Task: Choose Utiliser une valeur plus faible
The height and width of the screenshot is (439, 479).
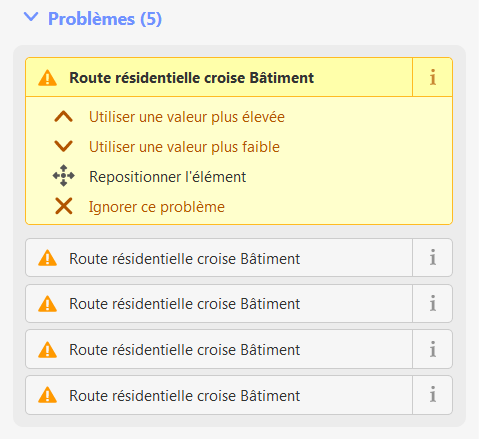Action: 184,147
